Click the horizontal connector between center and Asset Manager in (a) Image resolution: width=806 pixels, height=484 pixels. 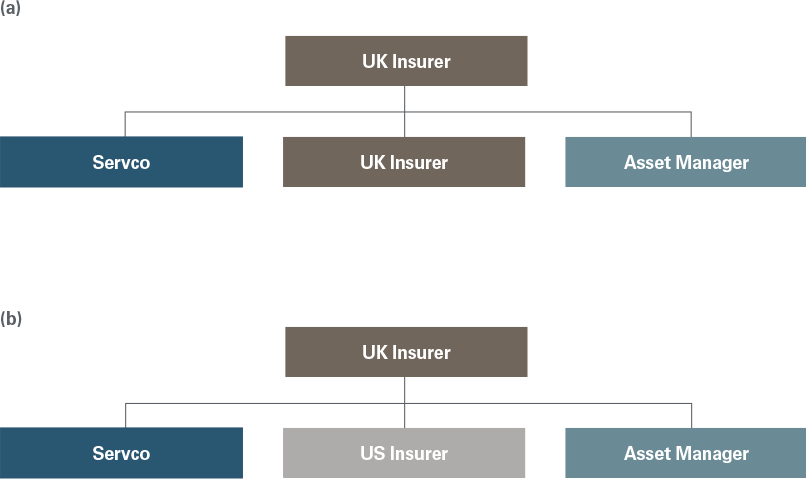pos(548,111)
